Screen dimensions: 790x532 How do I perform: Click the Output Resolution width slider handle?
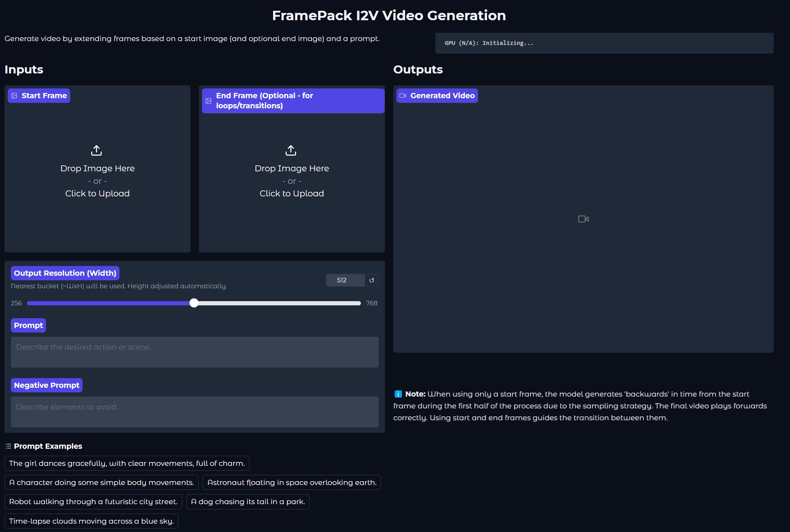(194, 303)
